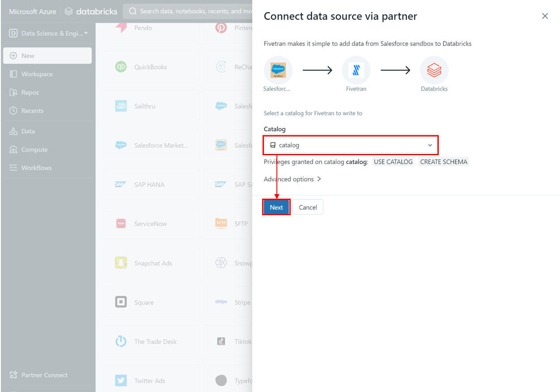
Task: Click the Cancel button
Action: coord(308,207)
